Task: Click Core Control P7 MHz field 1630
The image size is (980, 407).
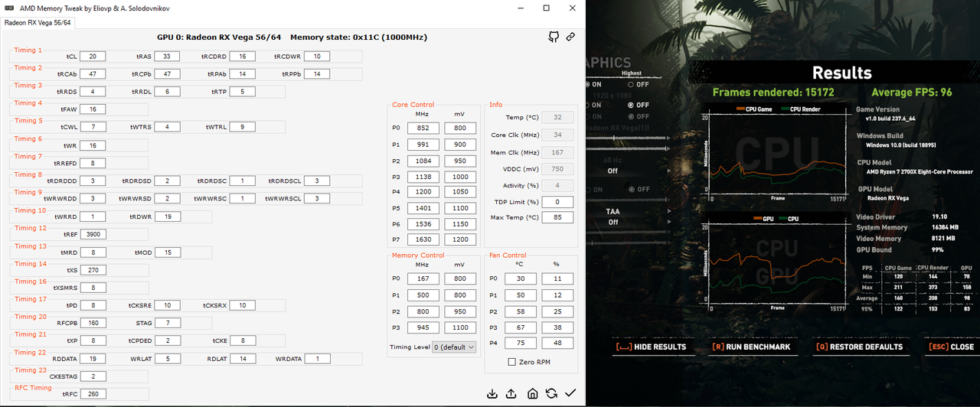Action: [x=423, y=239]
